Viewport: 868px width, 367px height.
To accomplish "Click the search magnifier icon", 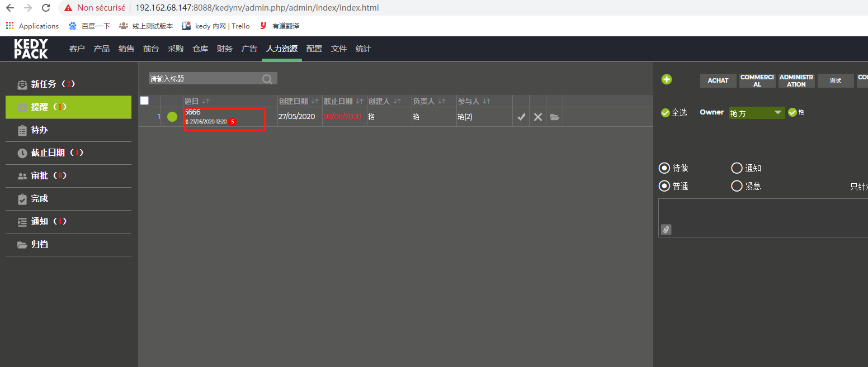I will tap(268, 79).
